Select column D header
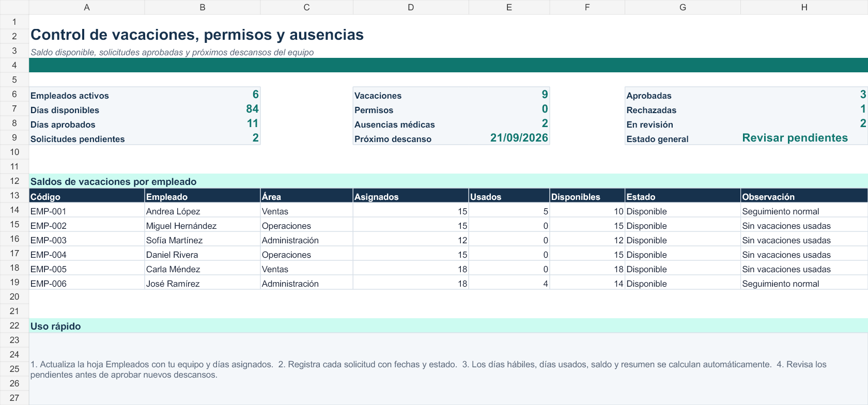The width and height of the screenshot is (868, 405). coord(411,7)
